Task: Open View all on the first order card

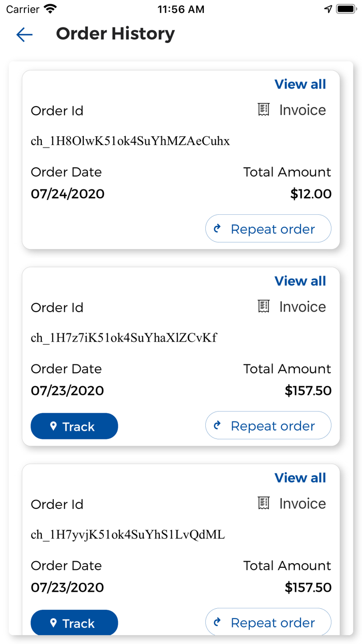Action: click(300, 84)
